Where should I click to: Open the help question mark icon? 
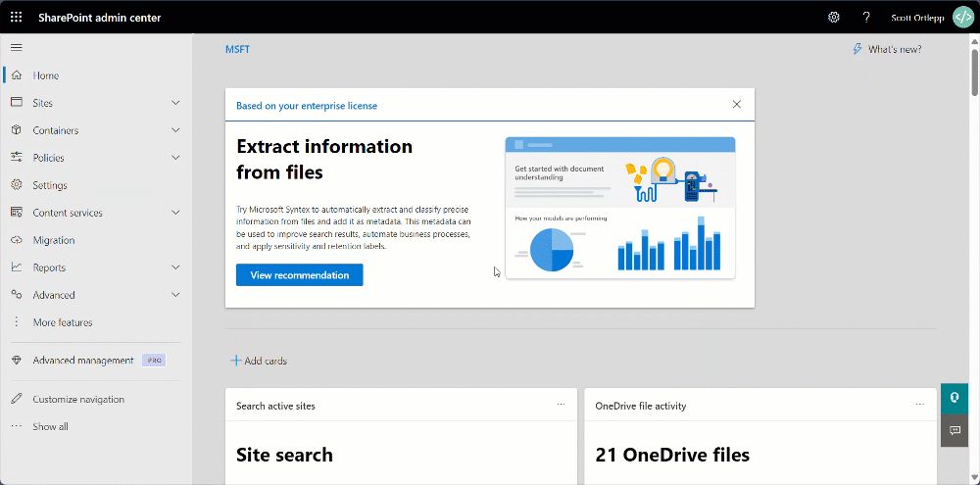click(866, 18)
